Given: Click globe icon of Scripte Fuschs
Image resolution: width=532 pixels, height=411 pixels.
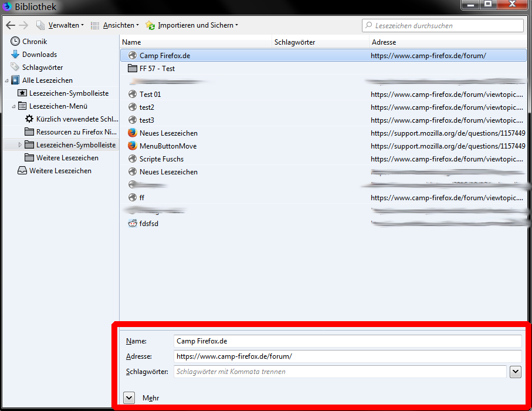Looking at the screenshot, I should (133, 159).
